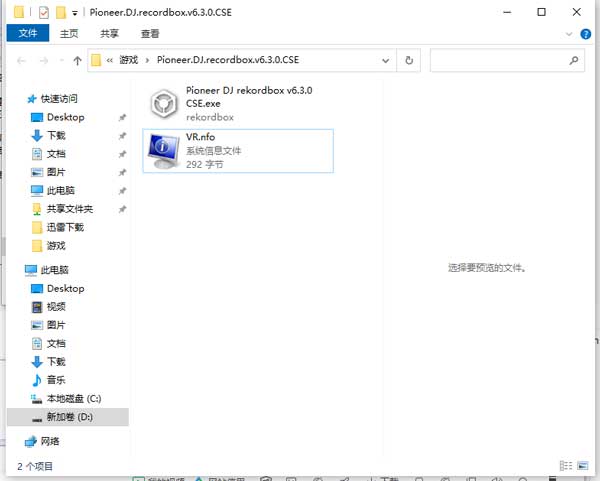Click Pioneer.DJ.recordbox.v6.3.0.CSE breadcrumb segment
The width and height of the screenshot is (600, 481).
[228, 60]
